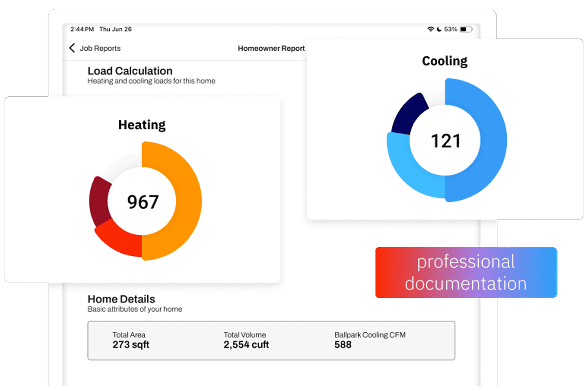Click the Ballpark Cooling CFM 588 value

pyautogui.click(x=343, y=344)
